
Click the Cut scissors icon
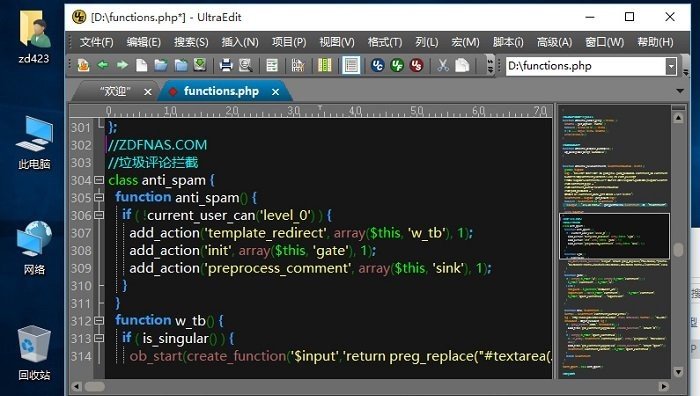(442, 65)
